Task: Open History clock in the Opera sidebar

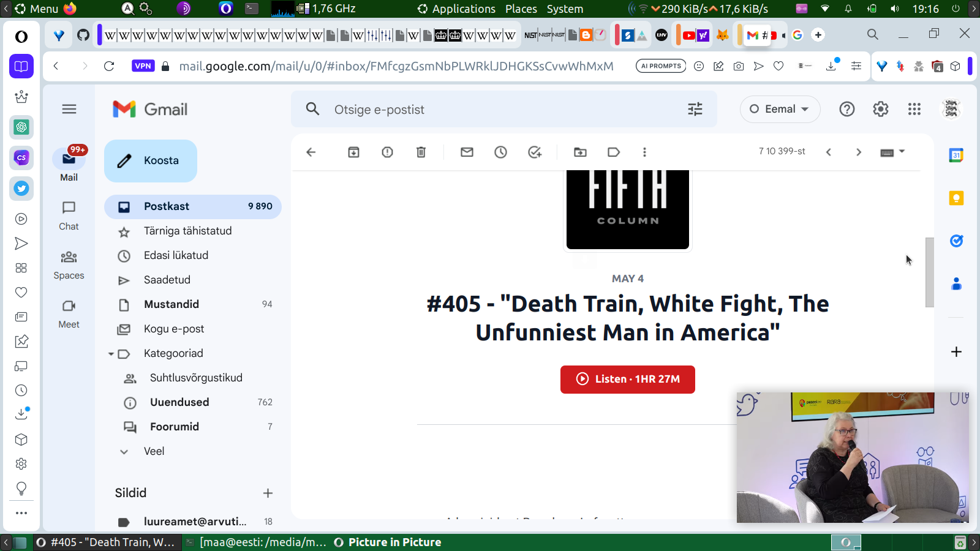Action: pyautogui.click(x=21, y=390)
